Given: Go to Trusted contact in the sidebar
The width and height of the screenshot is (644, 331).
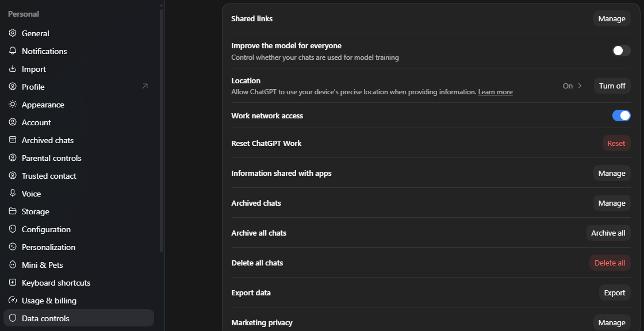Looking at the screenshot, I should [x=78, y=176].
